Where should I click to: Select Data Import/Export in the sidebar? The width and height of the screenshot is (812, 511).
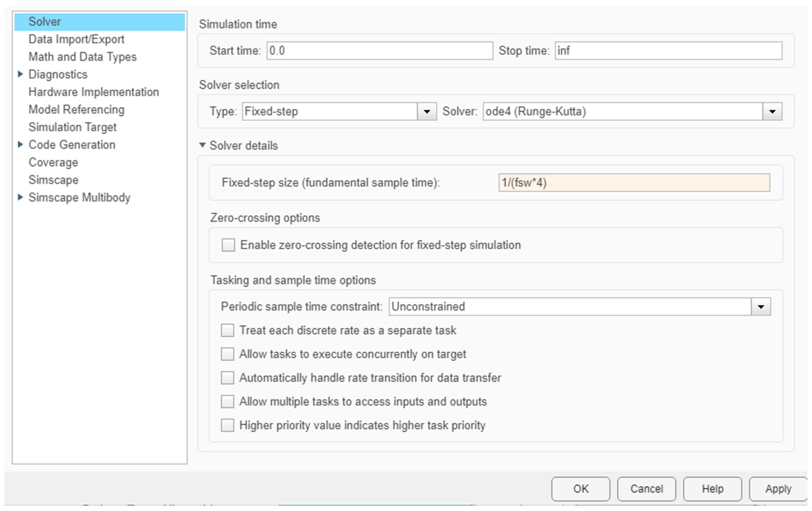point(76,39)
